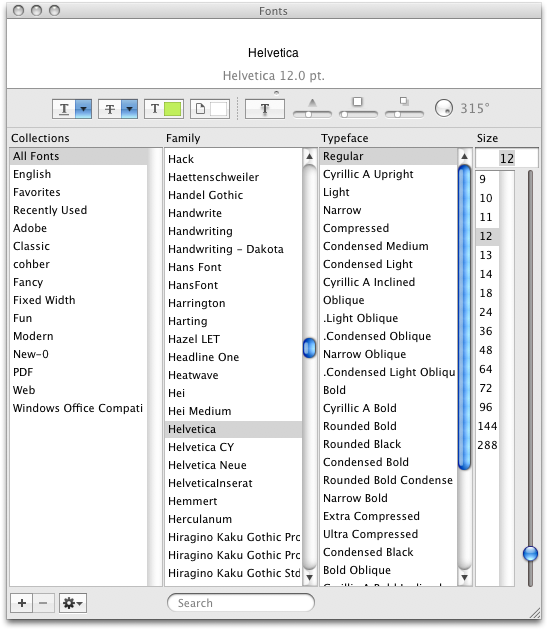Click the shadow angle dial

(444, 108)
